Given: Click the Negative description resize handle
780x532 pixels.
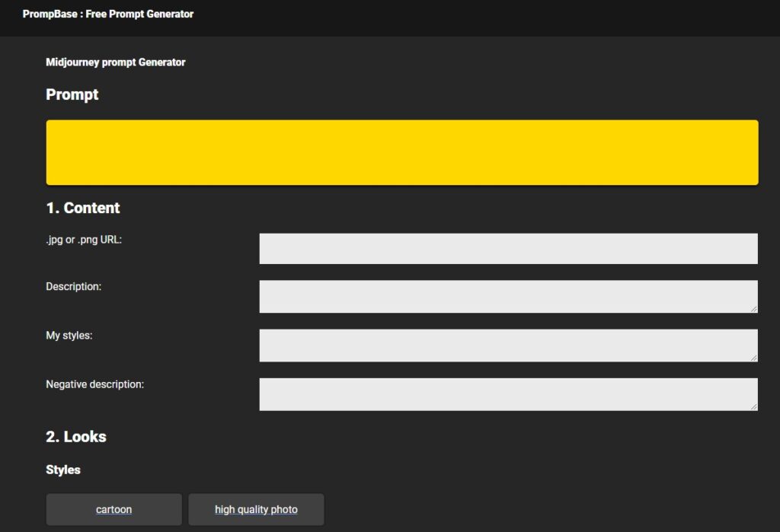Looking at the screenshot, I should [753, 406].
